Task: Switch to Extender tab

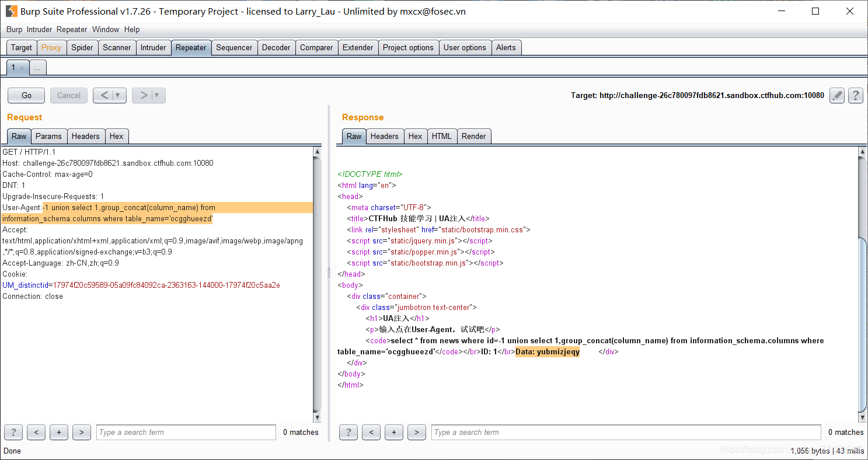Action: point(358,47)
